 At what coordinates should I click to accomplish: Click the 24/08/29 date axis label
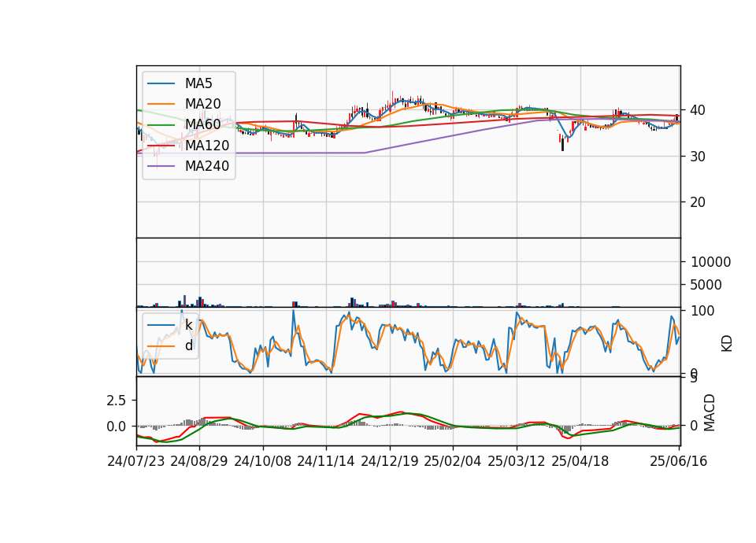coord(199,461)
